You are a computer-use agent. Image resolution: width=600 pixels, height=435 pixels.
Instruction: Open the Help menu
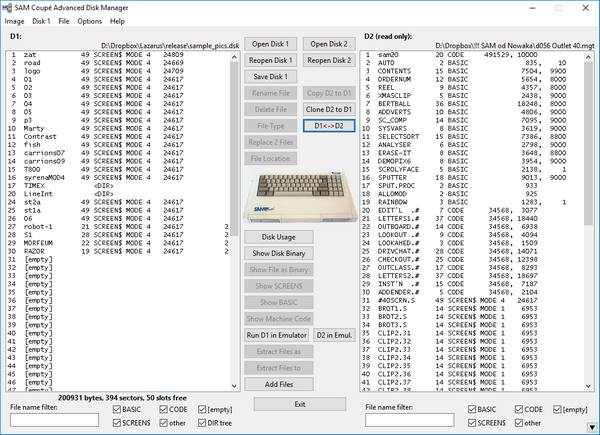117,21
